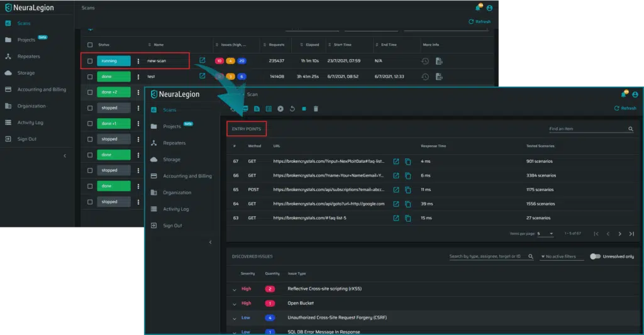Open the brokencrystals api/goto URL link

[x=328, y=204]
